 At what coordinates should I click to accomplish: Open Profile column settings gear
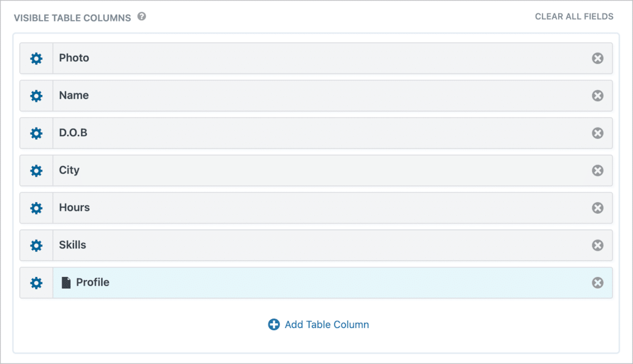(36, 283)
